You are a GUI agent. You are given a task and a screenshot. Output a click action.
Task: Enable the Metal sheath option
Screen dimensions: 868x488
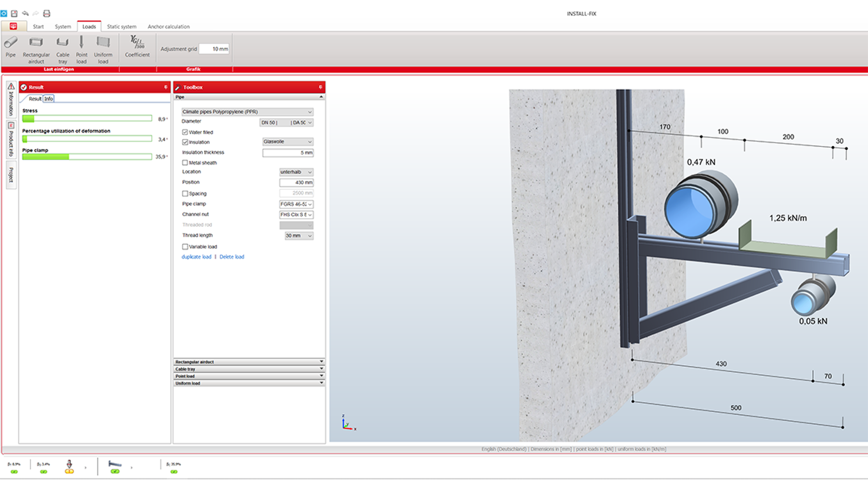point(185,163)
